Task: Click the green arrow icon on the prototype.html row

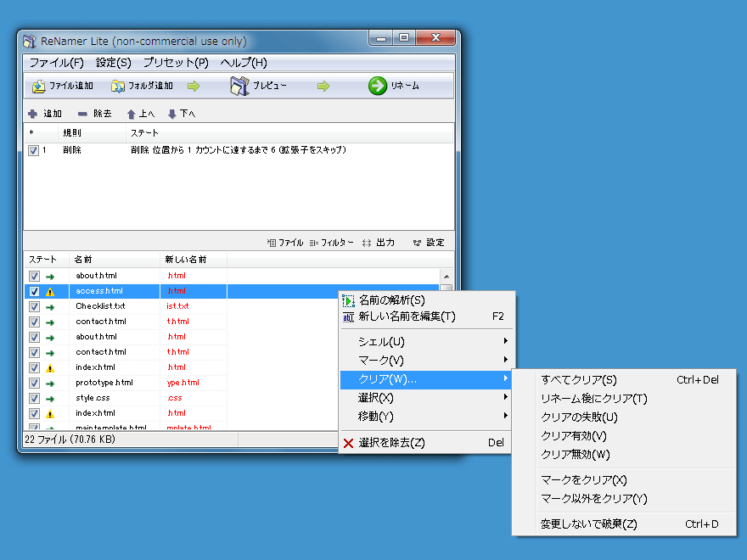Action: click(x=50, y=384)
